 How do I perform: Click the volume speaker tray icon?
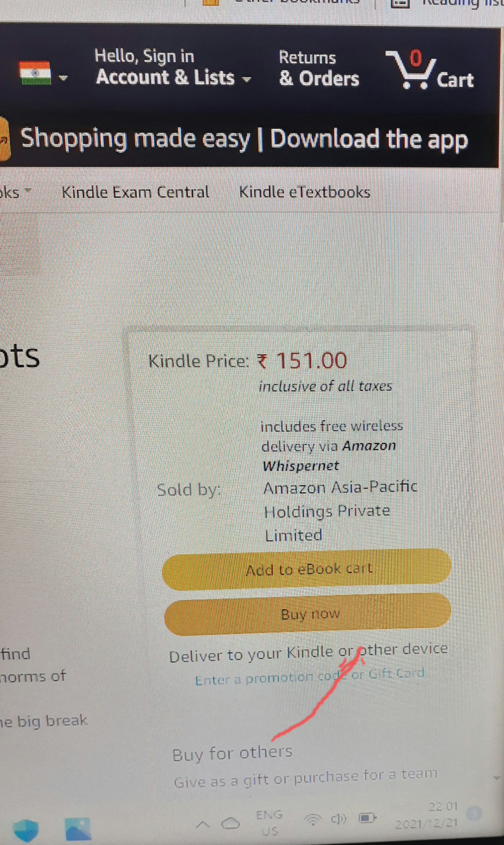pos(338,819)
